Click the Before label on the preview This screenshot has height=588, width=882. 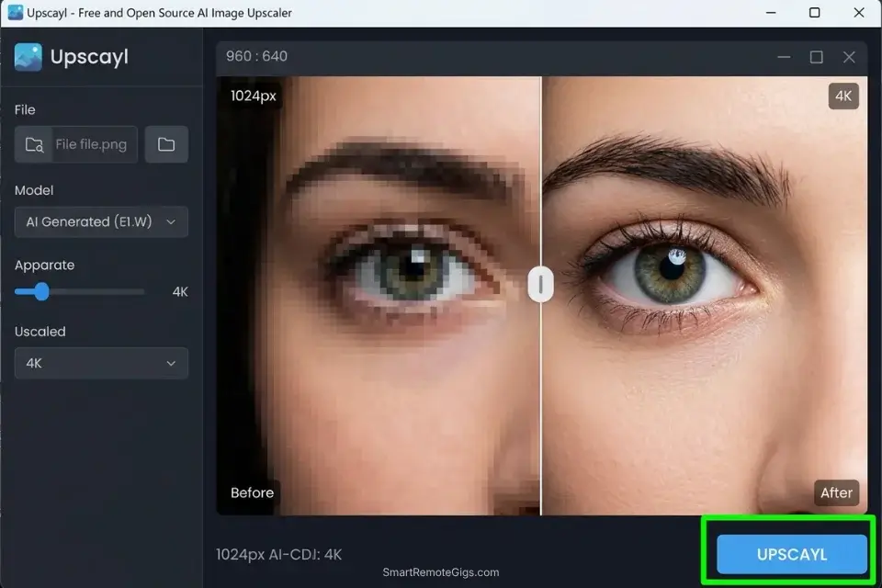pos(252,492)
